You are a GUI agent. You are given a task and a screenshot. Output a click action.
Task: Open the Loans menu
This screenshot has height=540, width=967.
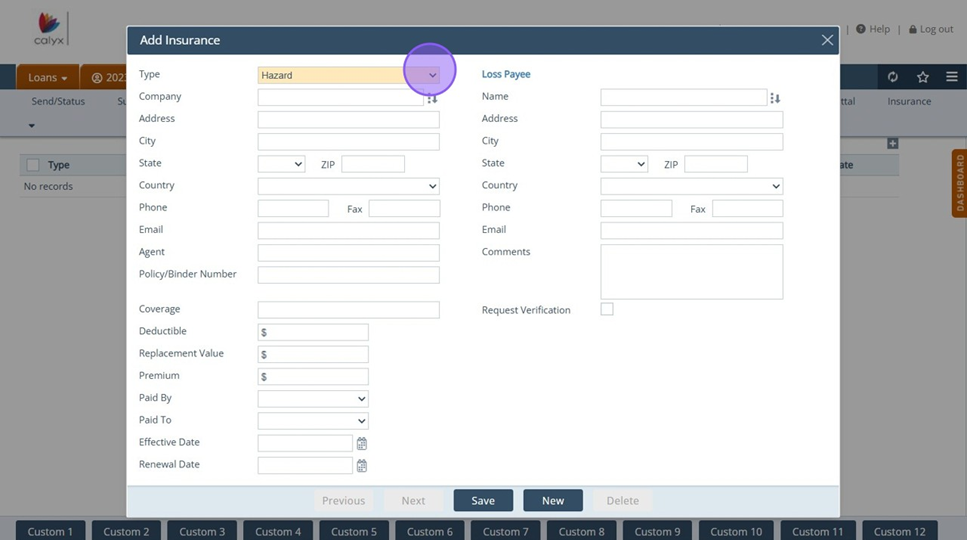click(48, 78)
